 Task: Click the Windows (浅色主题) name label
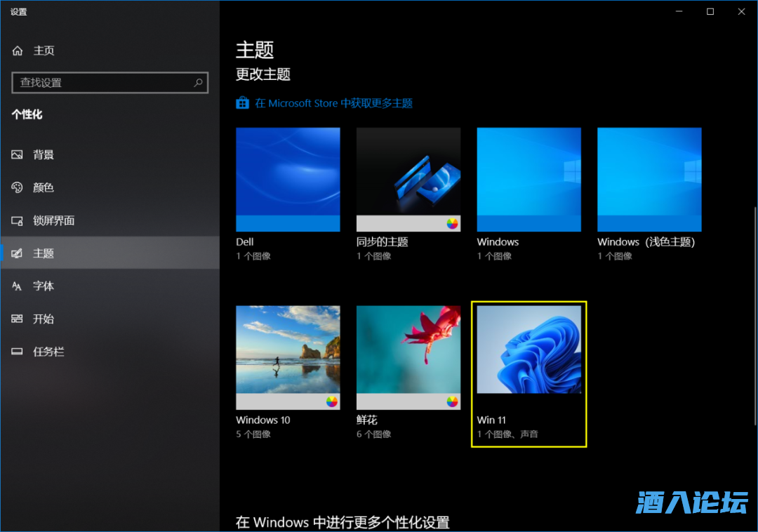click(646, 242)
